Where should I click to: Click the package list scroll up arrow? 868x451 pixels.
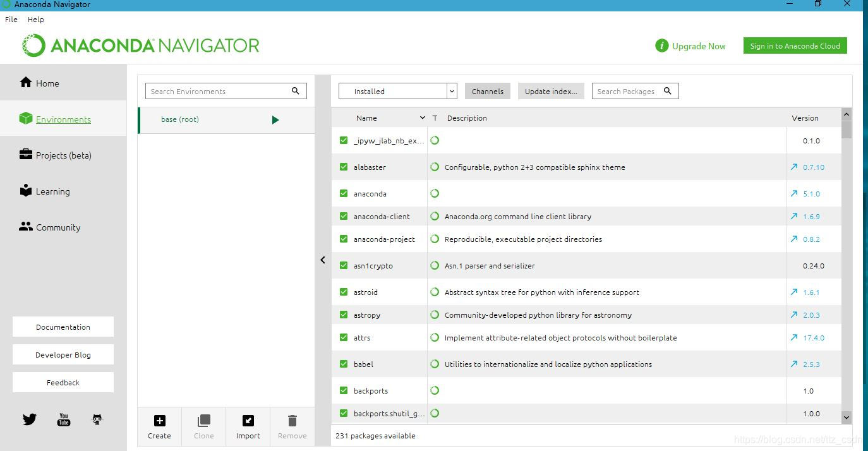coord(847,114)
